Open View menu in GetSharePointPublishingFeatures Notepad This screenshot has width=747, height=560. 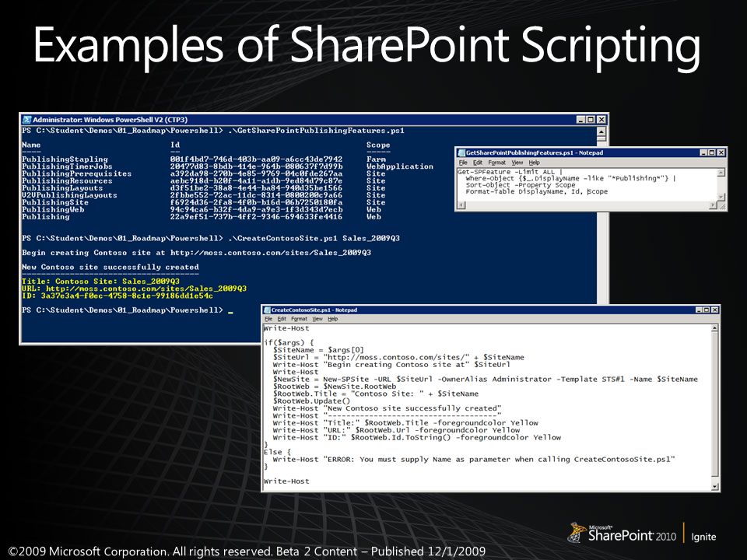click(517, 163)
